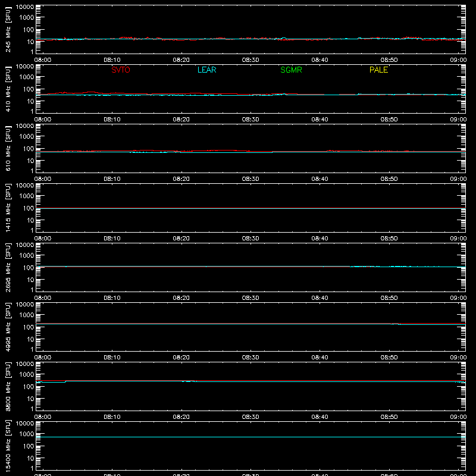476x476 pixels.
Task: Click the 10 tick label of 8800 MHz plot
Action: (x=31, y=399)
